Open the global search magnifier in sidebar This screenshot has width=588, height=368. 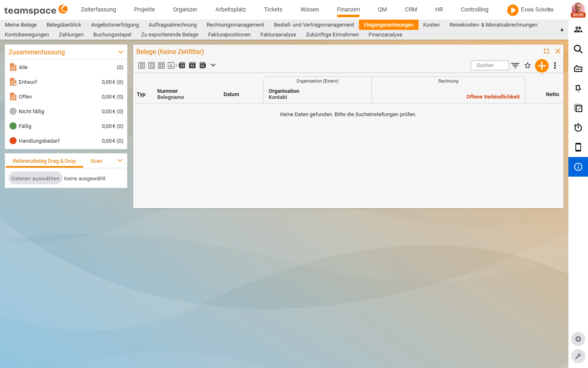point(578,49)
